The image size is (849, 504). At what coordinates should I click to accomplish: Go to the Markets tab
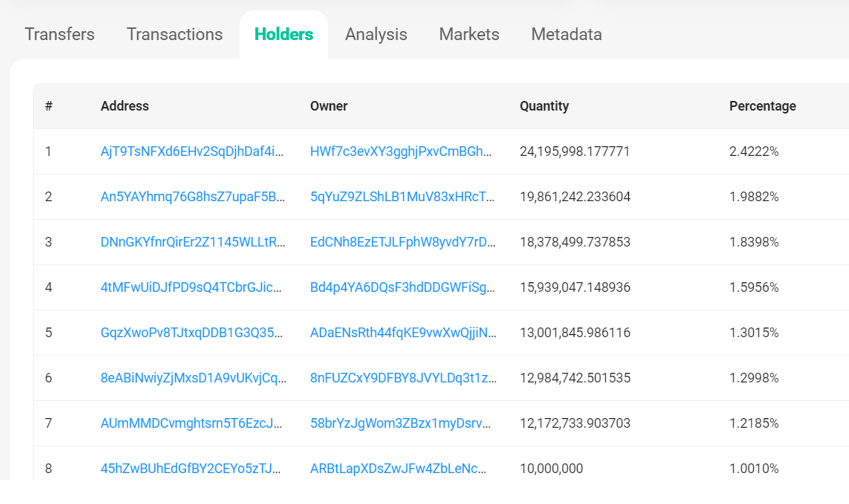tap(469, 34)
